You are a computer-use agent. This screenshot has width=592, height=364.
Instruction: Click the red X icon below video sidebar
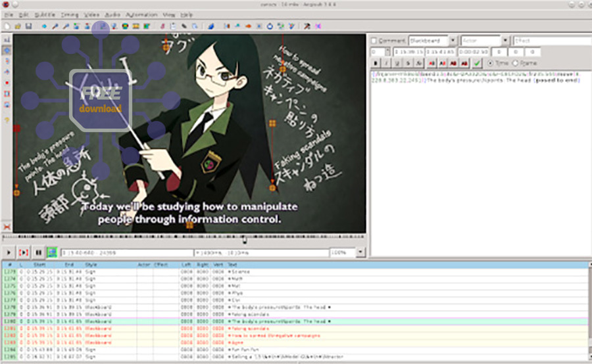pos(7,227)
